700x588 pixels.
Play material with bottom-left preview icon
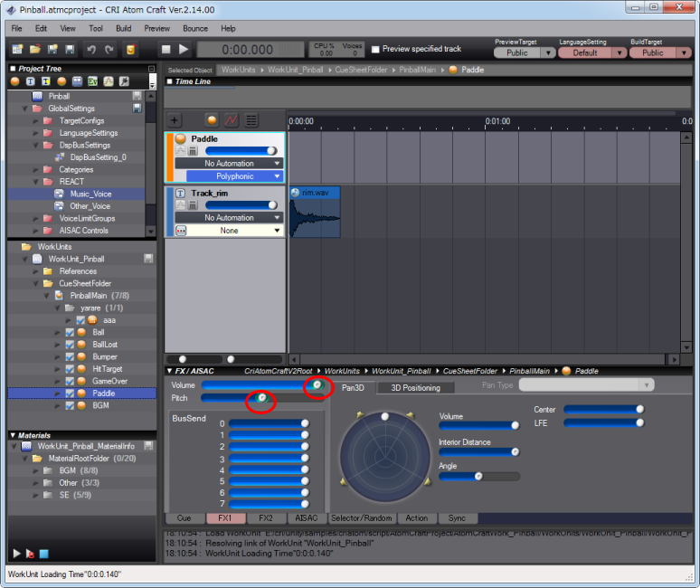click(16, 553)
